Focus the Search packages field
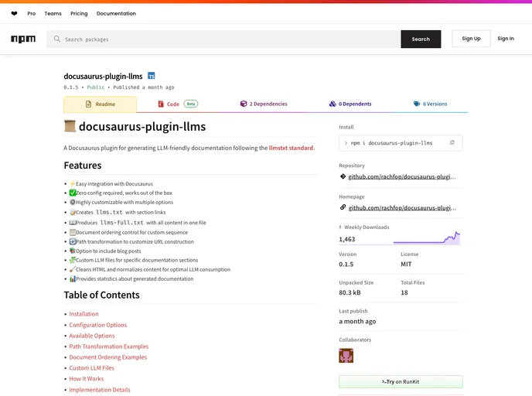The height and width of the screenshot is (396, 532). coord(223,39)
